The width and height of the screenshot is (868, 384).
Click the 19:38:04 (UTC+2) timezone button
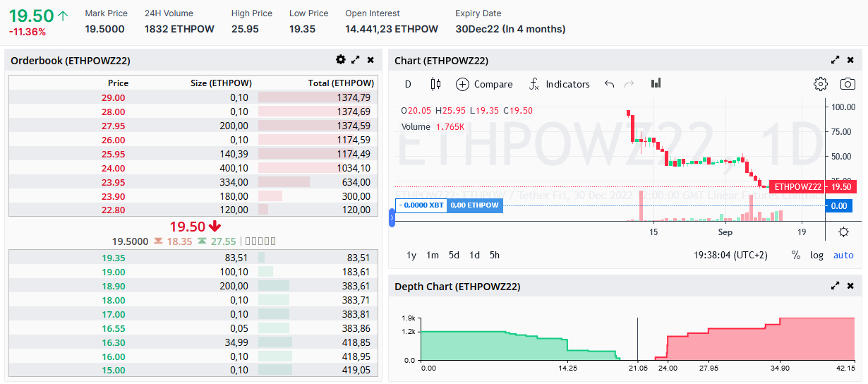730,255
